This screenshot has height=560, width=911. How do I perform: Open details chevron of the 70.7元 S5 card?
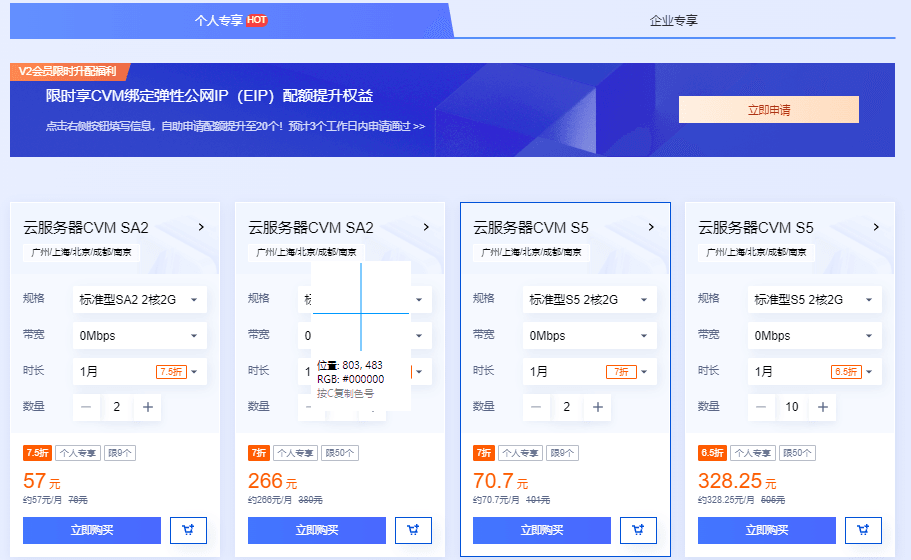tap(651, 227)
